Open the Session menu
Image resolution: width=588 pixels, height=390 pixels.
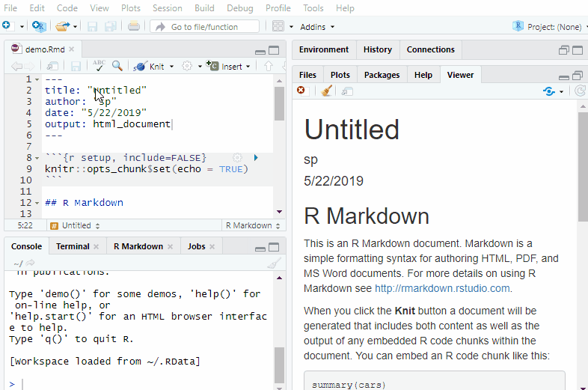pyautogui.click(x=168, y=8)
